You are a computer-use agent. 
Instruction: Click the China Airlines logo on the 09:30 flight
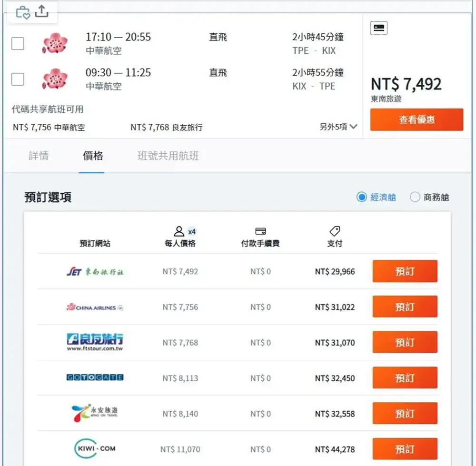(55, 79)
